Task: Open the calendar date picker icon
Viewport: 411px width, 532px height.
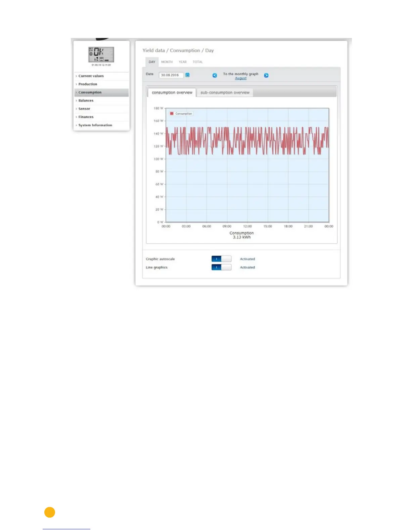Action: [188, 75]
